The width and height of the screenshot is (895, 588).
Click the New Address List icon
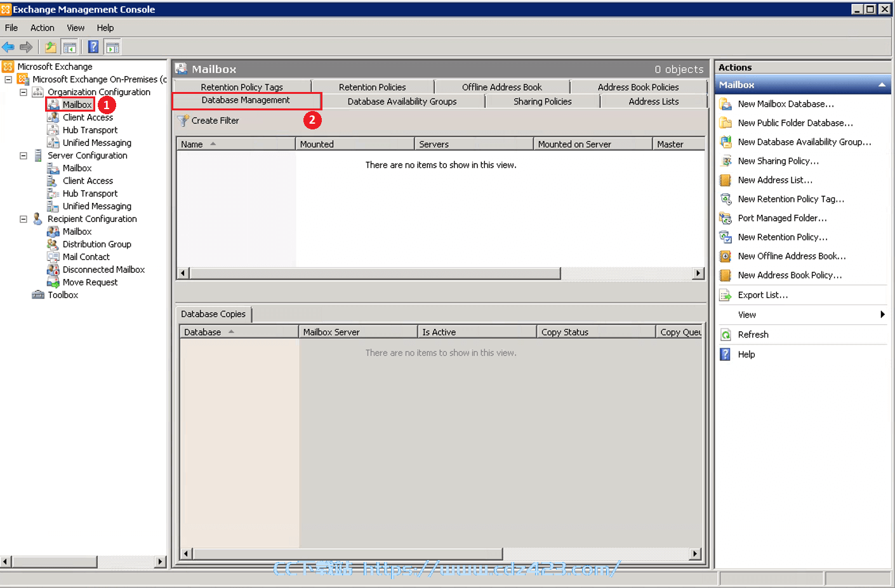pyautogui.click(x=726, y=180)
